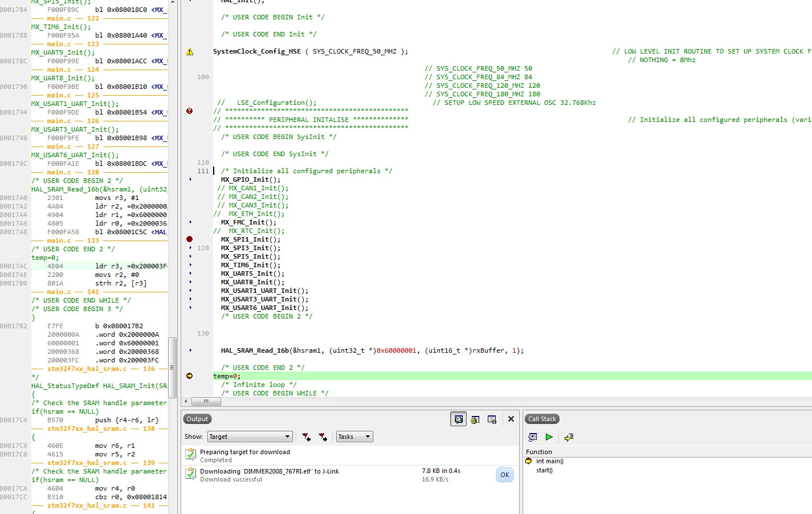Click the disassembly vertical scrollbar thumb
812x514 pixels.
tap(172, 368)
